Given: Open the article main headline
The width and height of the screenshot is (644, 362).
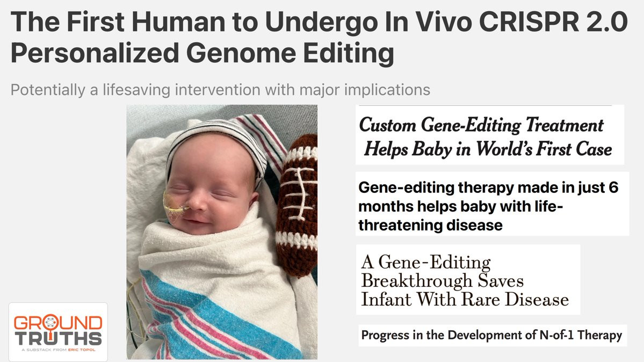Looking at the screenshot, I should pyautogui.click(x=319, y=38).
